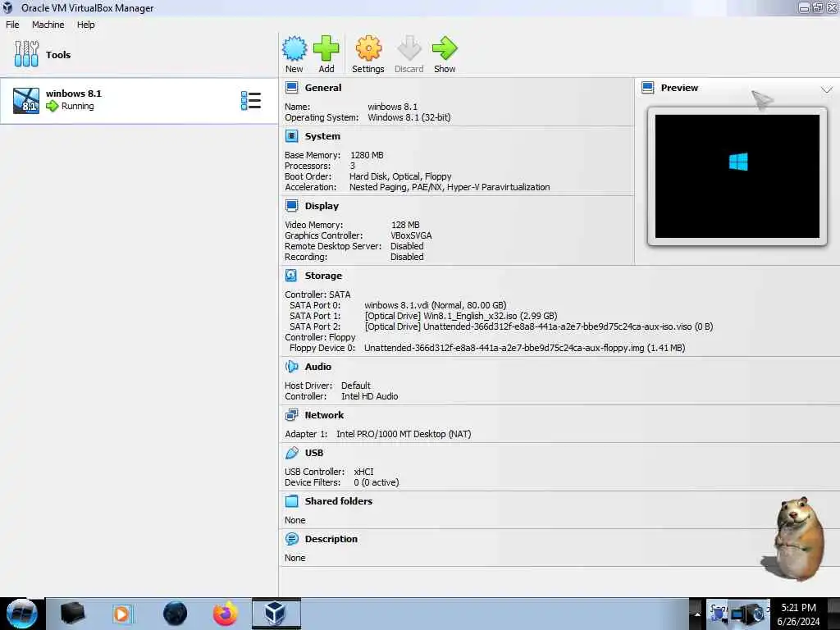Open the System settings header link
The height and width of the screenshot is (630, 840).
click(x=322, y=136)
